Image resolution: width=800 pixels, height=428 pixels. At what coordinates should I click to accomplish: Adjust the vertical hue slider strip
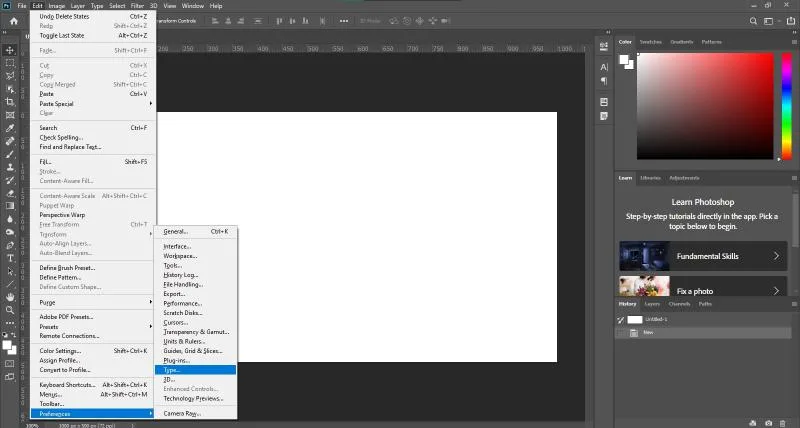(x=787, y=106)
